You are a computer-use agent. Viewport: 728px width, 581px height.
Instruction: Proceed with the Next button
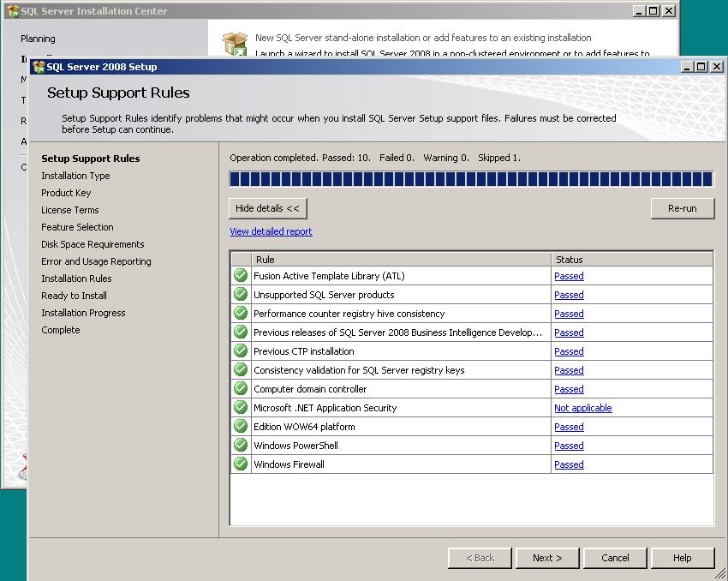pos(547,558)
